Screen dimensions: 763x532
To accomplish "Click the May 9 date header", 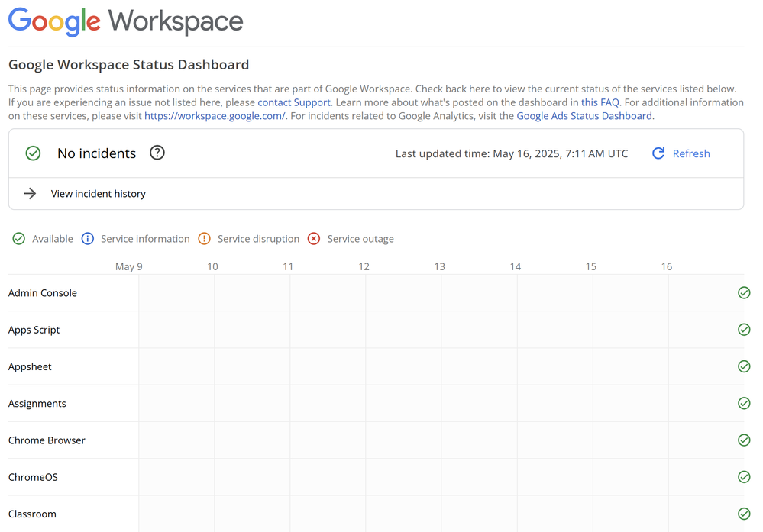I will click(x=128, y=267).
